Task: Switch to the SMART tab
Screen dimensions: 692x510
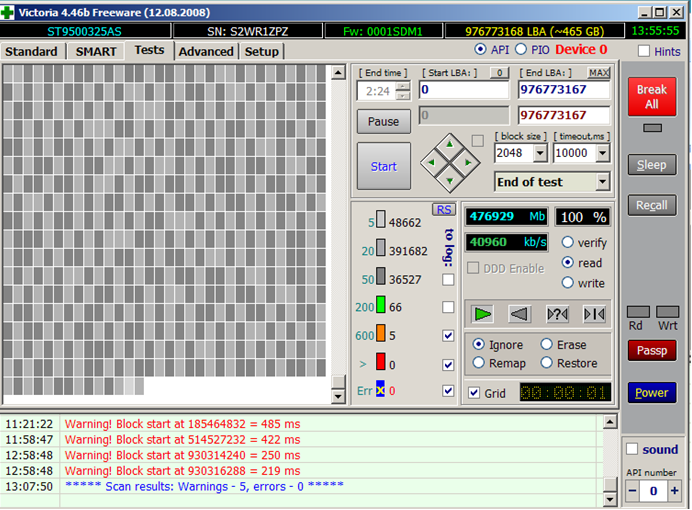Action: tap(96, 52)
